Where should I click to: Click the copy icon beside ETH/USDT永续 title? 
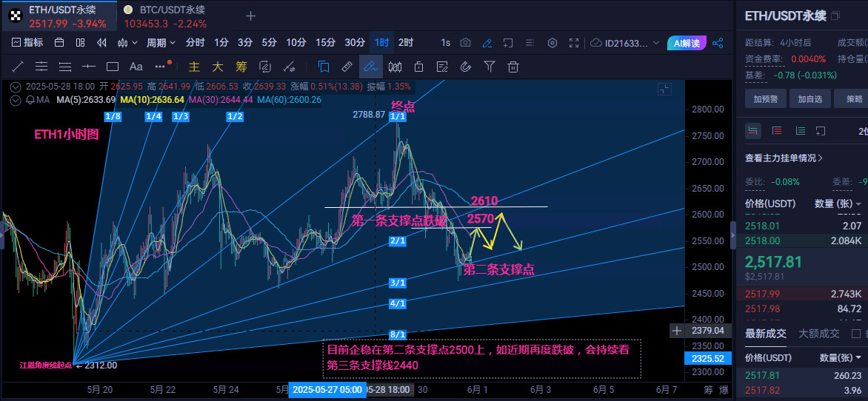836,16
